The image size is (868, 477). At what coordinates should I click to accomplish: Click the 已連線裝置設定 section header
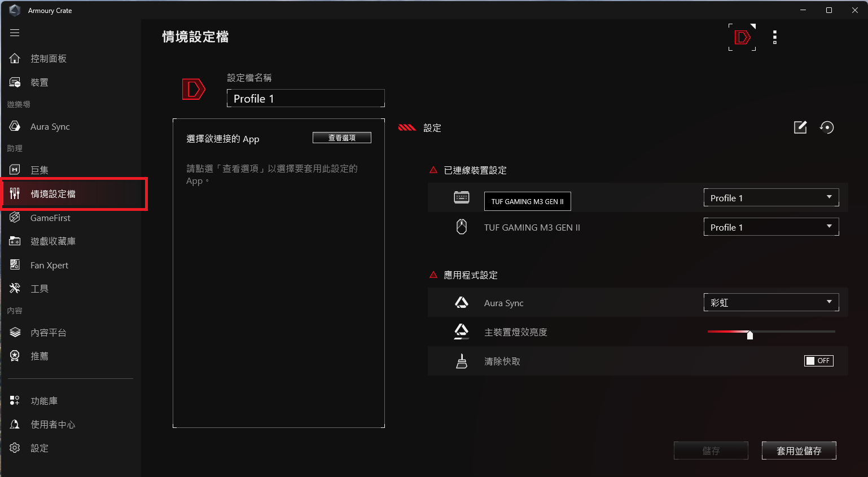[x=475, y=170]
